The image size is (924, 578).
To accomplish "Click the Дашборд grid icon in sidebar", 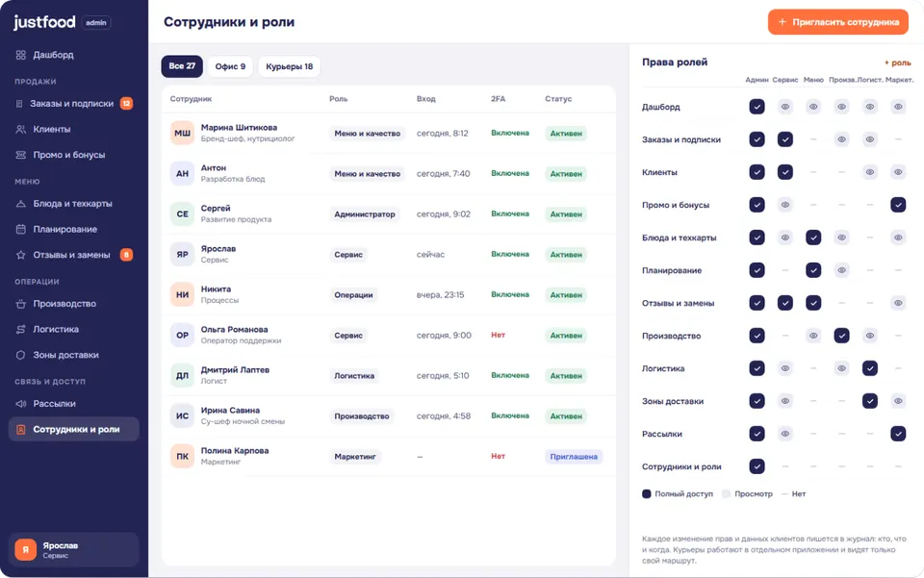I will (x=20, y=55).
